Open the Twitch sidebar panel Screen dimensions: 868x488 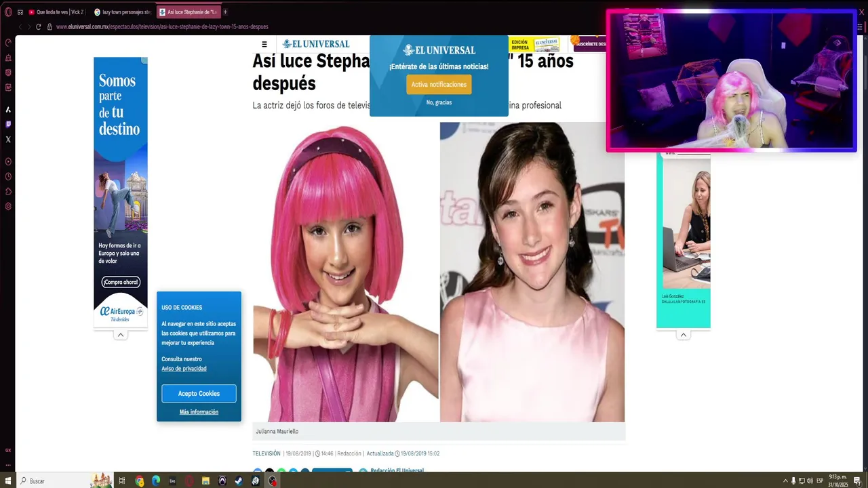click(8, 124)
